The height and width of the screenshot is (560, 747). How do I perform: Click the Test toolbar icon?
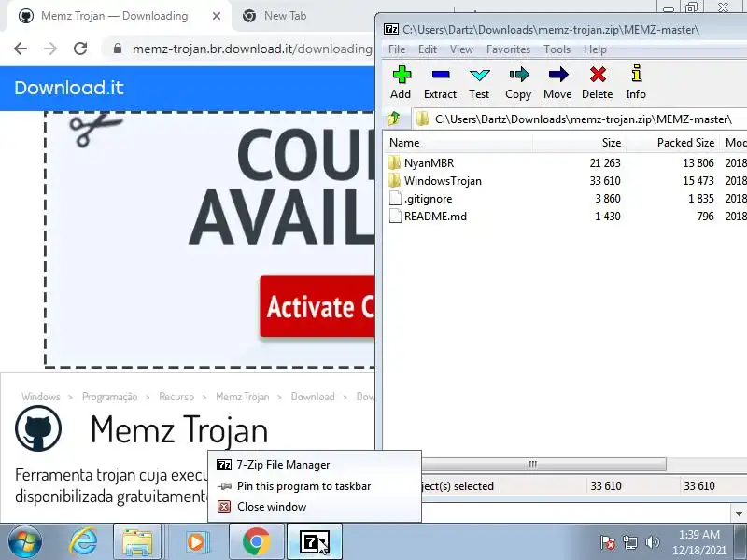tap(479, 82)
